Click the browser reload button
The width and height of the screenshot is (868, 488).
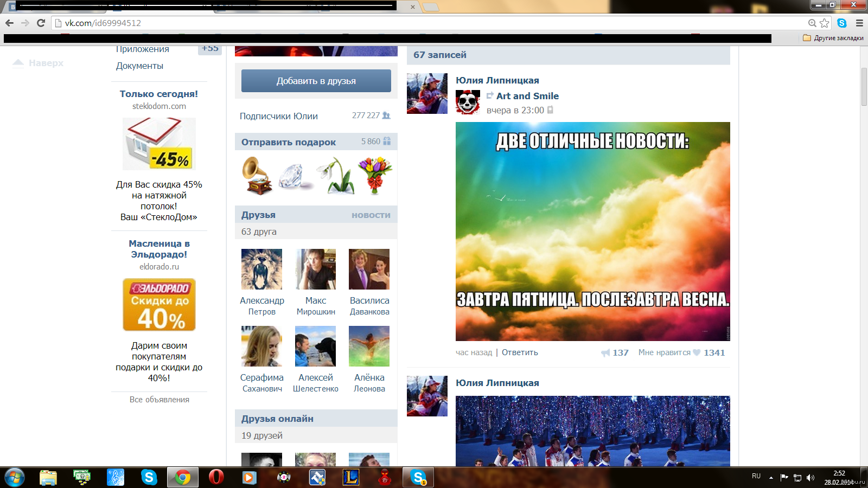(41, 23)
